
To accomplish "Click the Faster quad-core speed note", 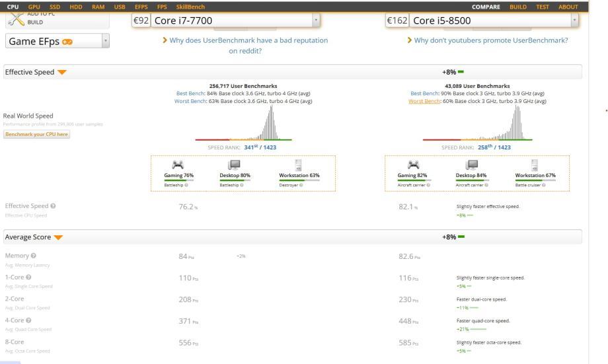I will point(483,321).
